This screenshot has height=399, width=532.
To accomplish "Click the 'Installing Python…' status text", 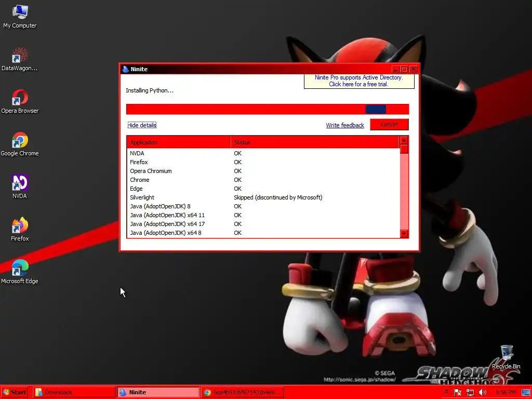I will point(150,90).
